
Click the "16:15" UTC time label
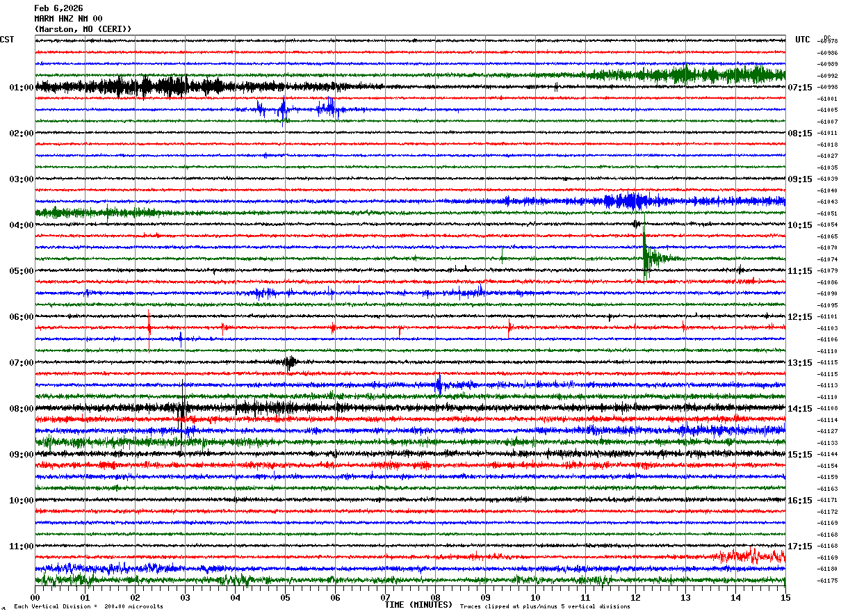pos(800,501)
